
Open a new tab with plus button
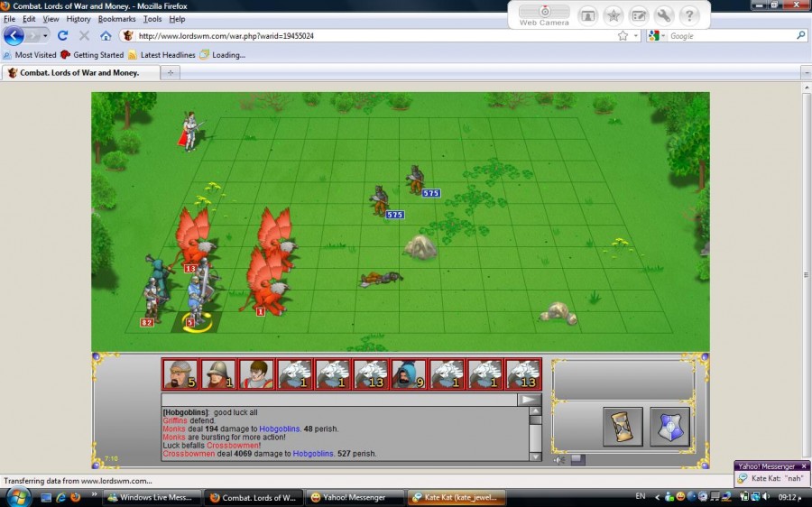(x=171, y=73)
